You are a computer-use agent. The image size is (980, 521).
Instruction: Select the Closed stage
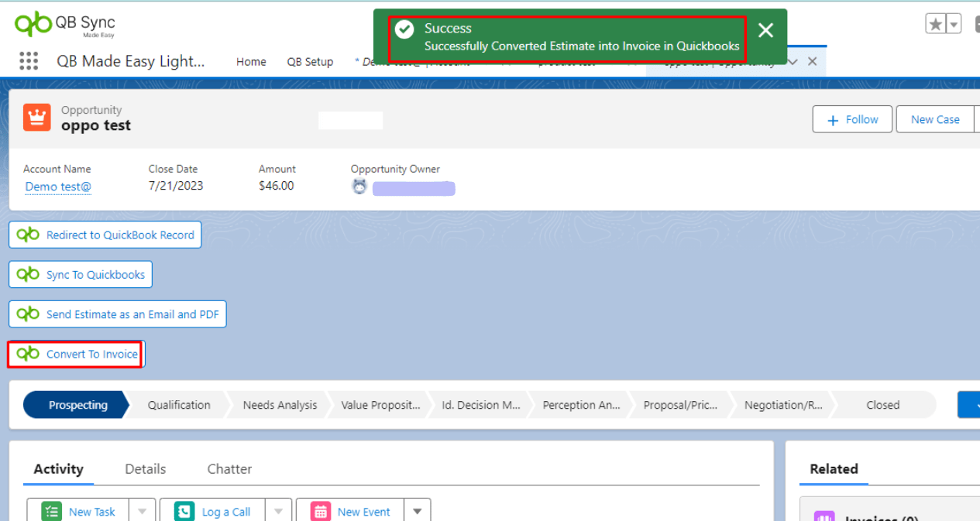pyautogui.click(x=883, y=405)
